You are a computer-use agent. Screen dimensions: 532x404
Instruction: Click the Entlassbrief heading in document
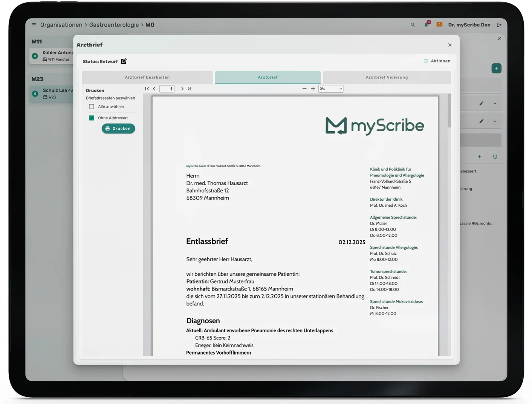point(207,241)
